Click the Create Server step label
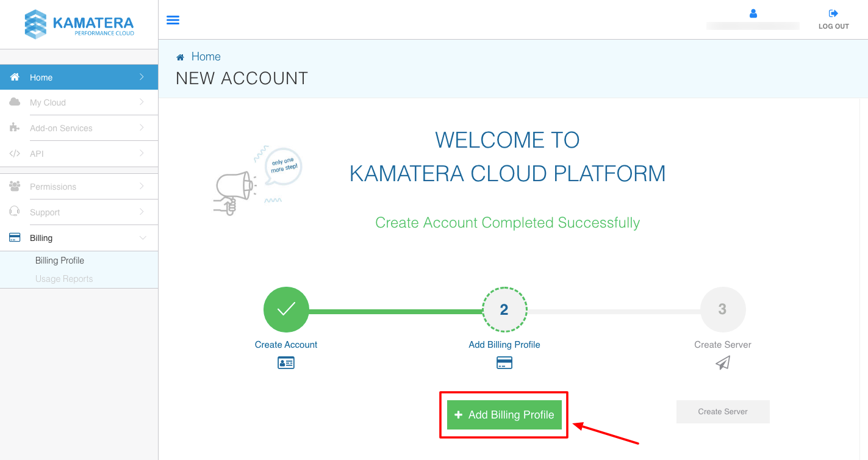The image size is (868, 460). pos(723,345)
